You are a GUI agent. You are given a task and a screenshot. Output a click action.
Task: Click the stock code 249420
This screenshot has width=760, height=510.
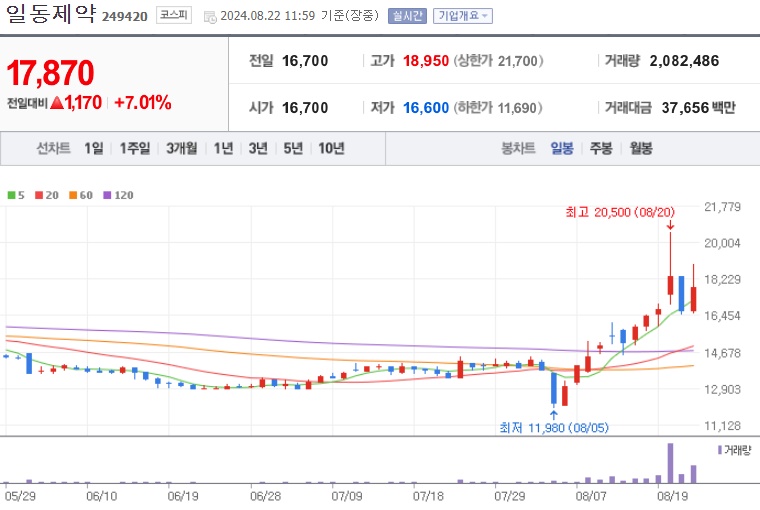(125, 16)
